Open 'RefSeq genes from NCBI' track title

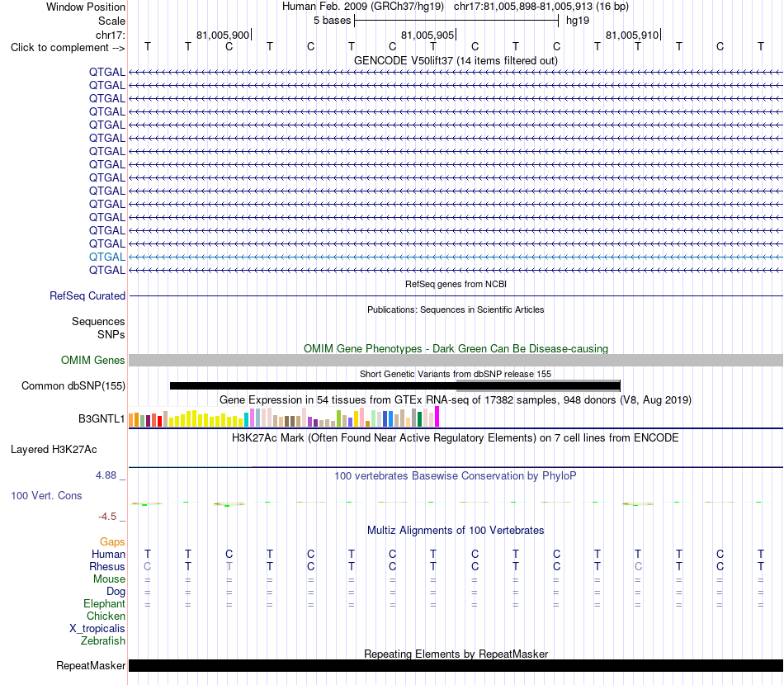tap(456, 284)
